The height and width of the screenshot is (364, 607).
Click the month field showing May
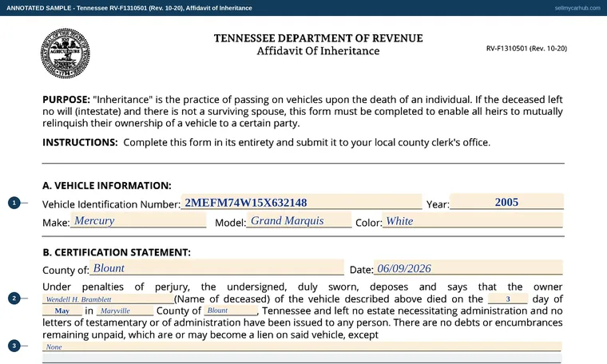62,311
